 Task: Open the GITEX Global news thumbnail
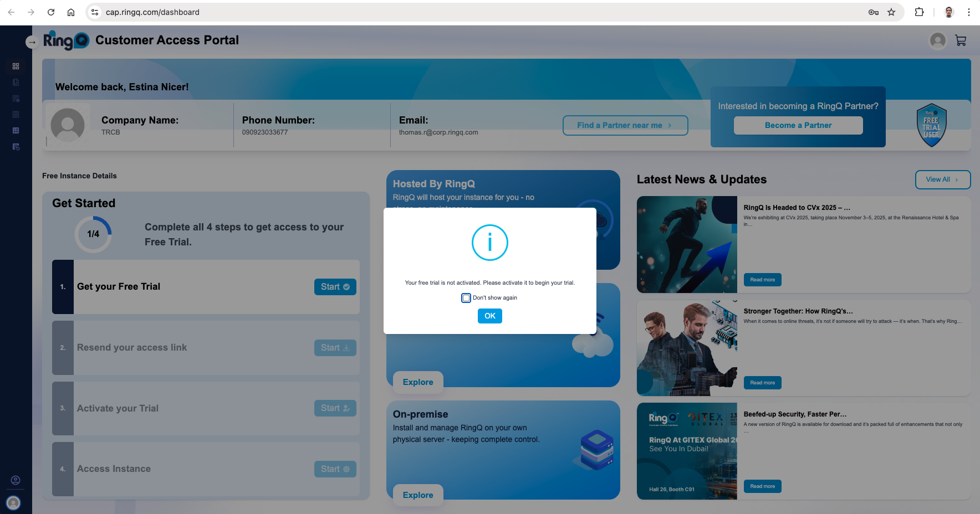(x=687, y=451)
